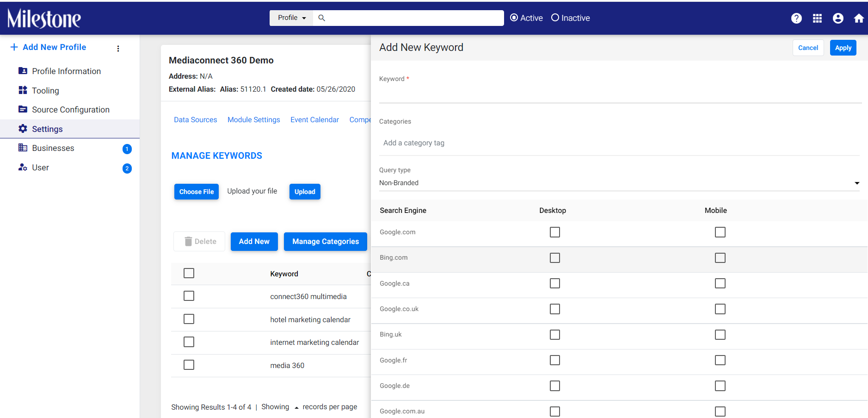Click the Businesses building icon
This screenshot has width=868, height=418.
(x=23, y=148)
